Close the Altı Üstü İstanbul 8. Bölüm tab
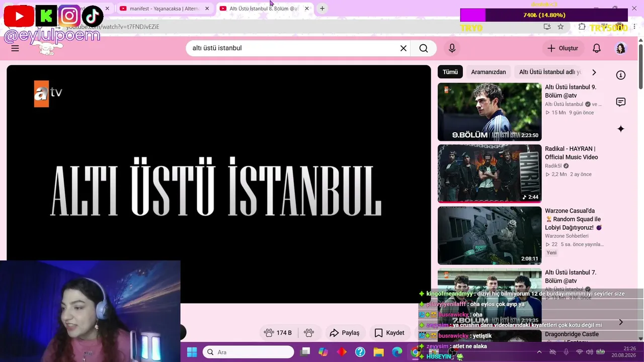Image resolution: width=644 pixels, height=362 pixels. [x=307, y=9]
